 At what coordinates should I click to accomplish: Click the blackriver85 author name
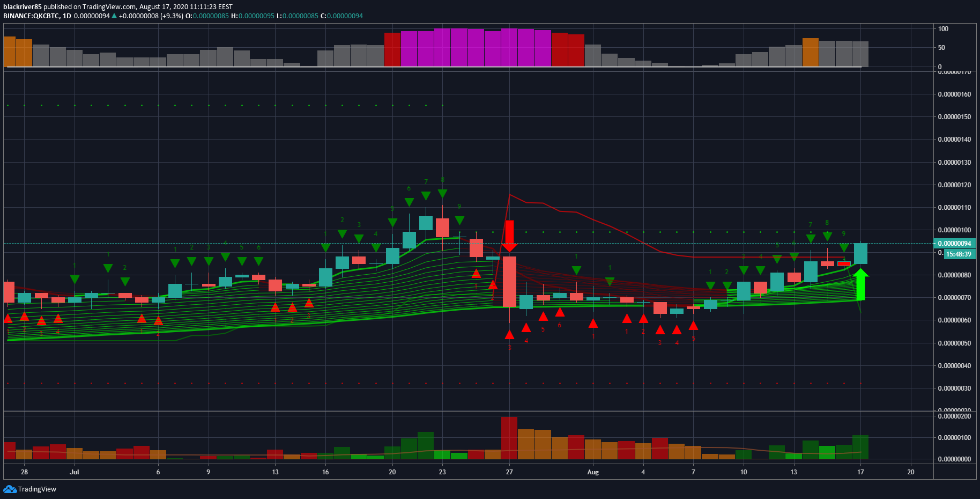click(23, 7)
